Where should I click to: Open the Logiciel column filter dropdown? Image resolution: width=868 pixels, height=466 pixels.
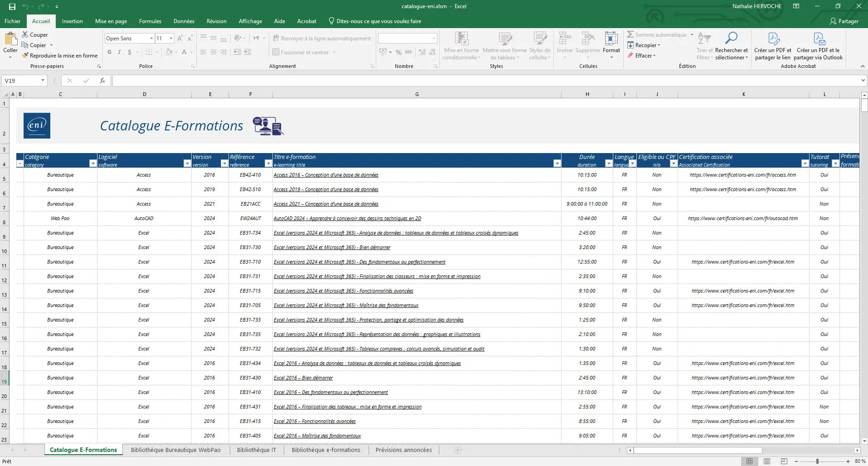pos(187,163)
